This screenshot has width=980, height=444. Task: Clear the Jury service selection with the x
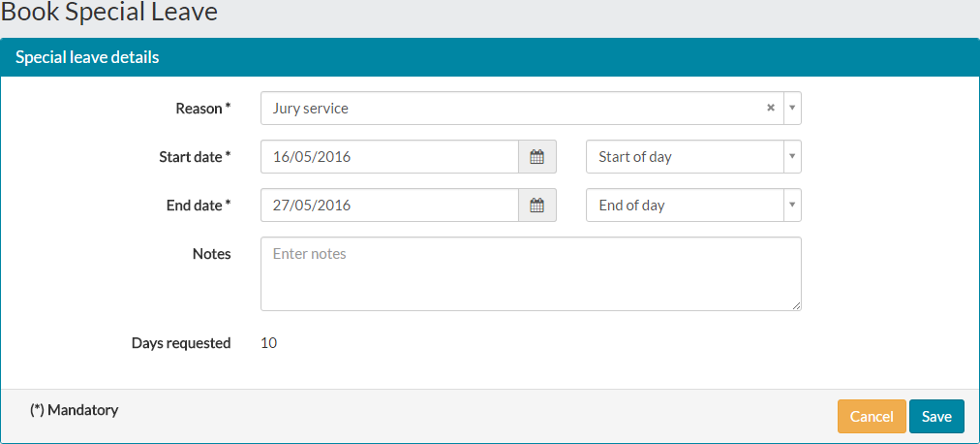click(771, 109)
